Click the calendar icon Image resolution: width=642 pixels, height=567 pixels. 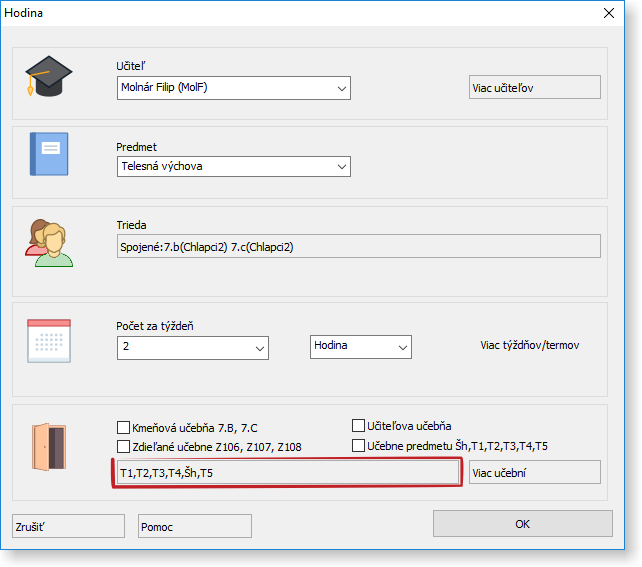tap(49, 340)
